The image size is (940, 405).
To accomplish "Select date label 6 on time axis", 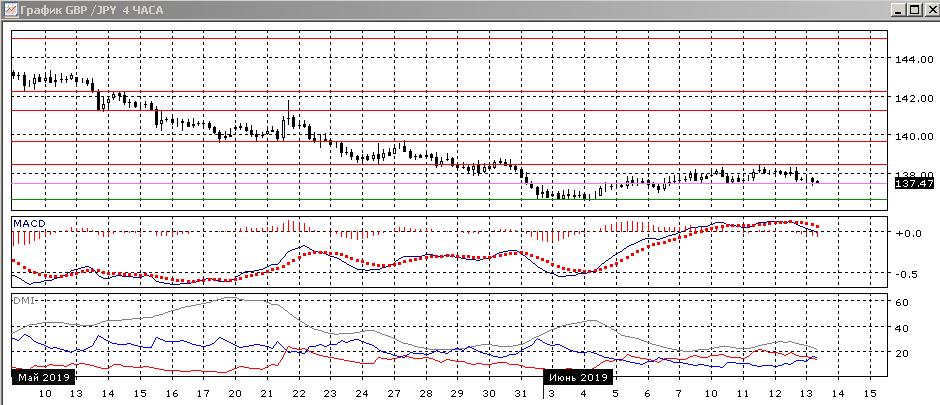I will 647,394.
